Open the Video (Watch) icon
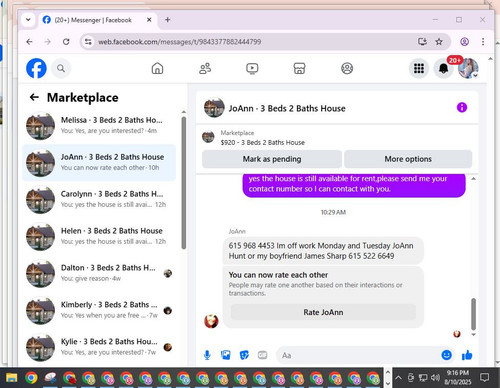Viewport: 500px width, 388px height. [x=252, y=68]
